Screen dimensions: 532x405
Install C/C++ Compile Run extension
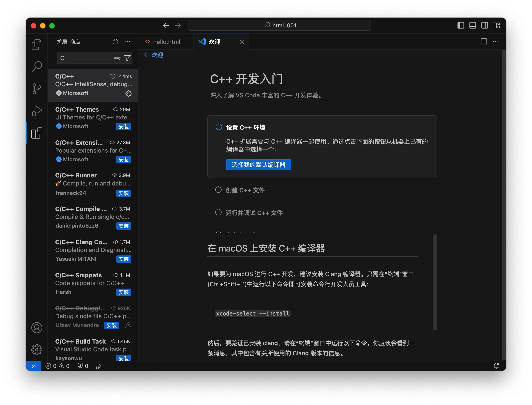pos(123,226)
